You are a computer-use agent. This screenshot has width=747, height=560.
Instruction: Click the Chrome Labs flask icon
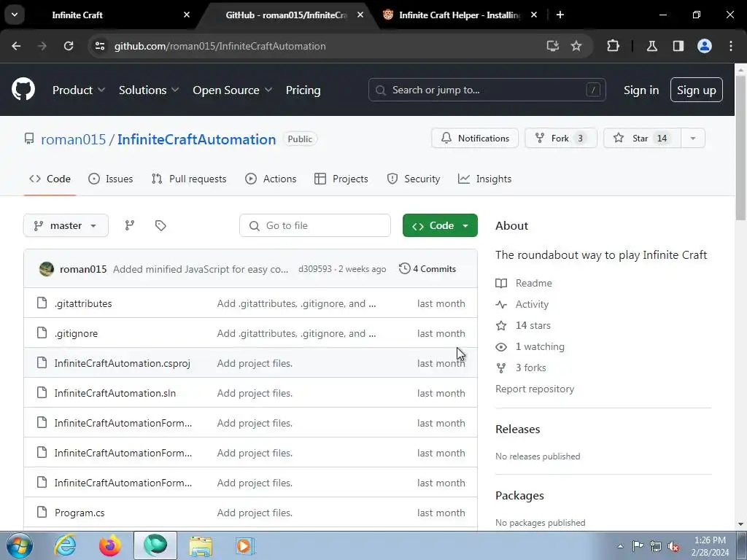651,46
